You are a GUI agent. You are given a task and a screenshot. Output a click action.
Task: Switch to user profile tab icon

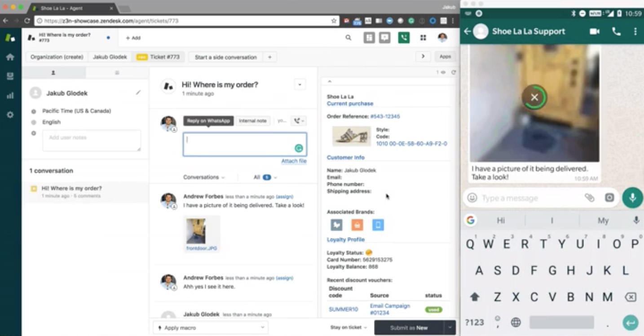click(53, 72)
